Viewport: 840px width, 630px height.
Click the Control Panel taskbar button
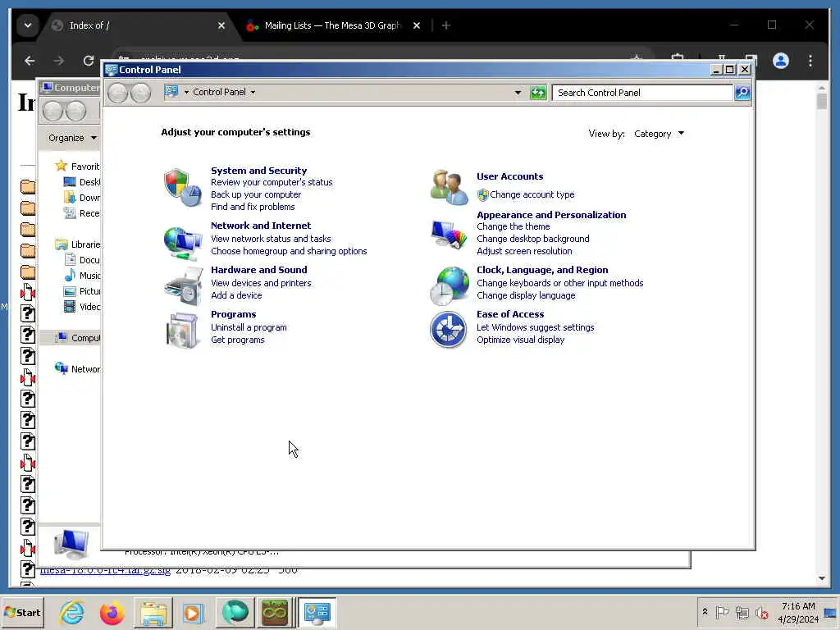point(317,612)
